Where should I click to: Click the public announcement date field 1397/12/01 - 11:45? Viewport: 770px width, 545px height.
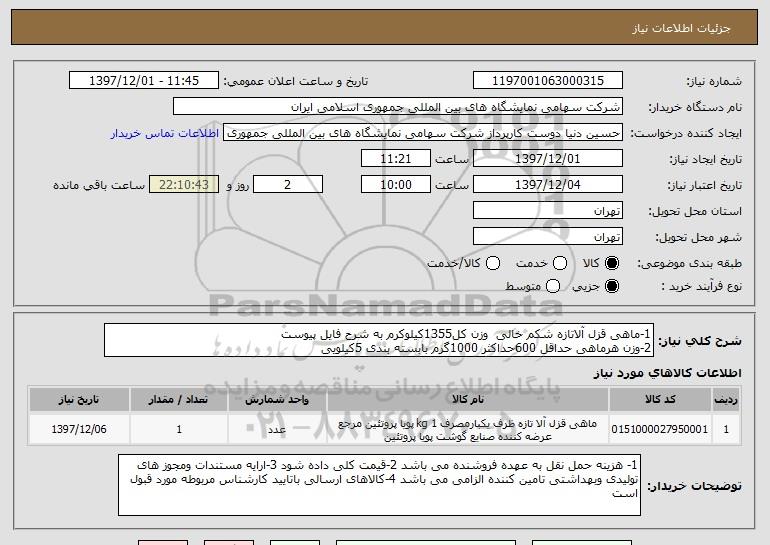(x=144, y=81)
